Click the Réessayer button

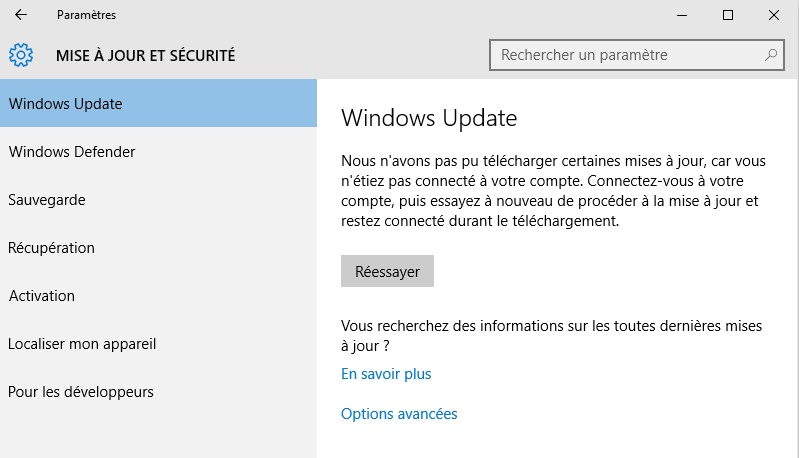pos(387,271)
